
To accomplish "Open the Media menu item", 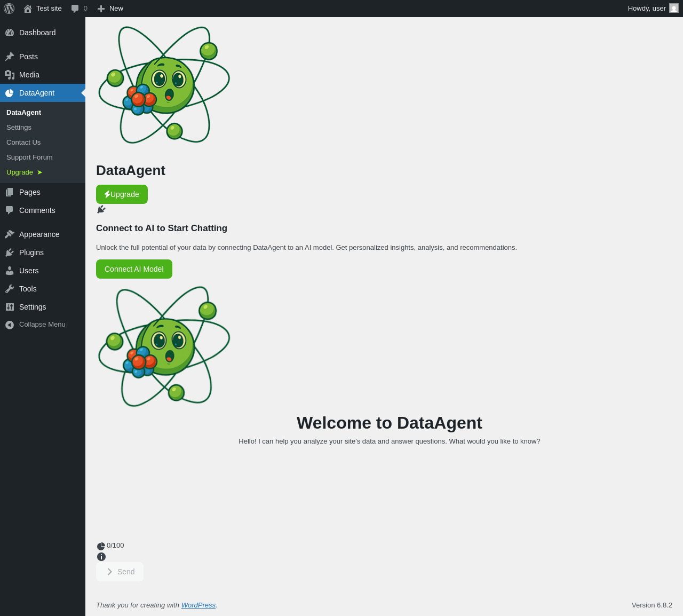I will [43, 75].
